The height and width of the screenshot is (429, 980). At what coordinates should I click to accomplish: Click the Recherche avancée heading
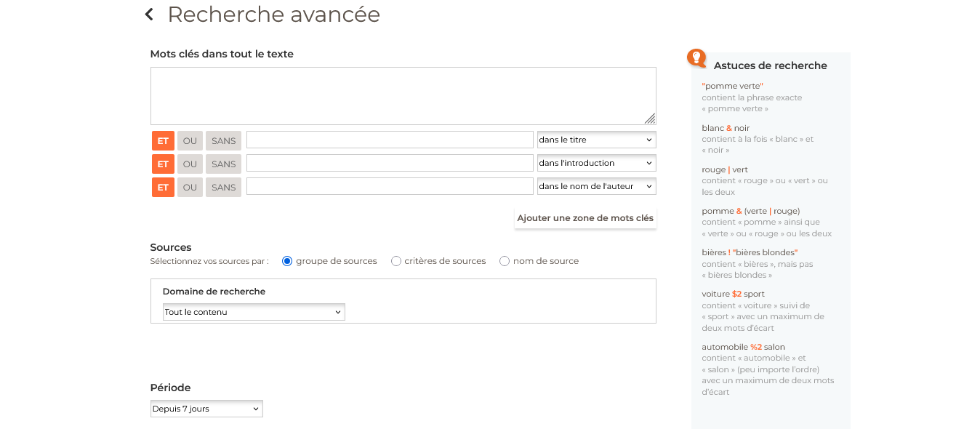[273, 15]
